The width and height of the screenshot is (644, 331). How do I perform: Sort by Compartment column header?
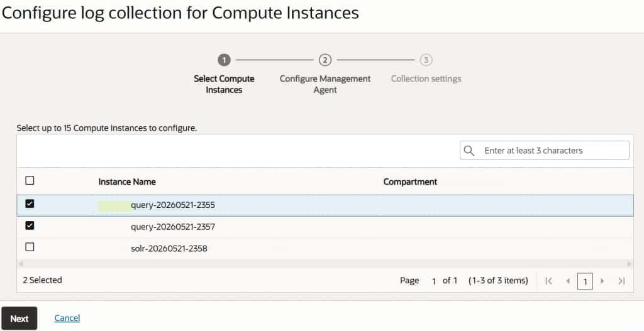410,182
